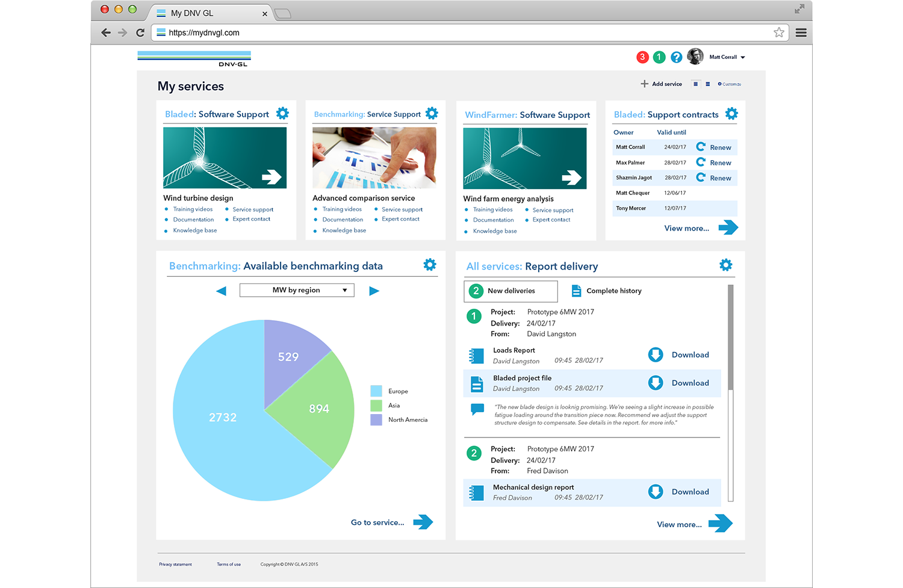
Task: Open Service support under Advanced comparison service
Action: pos(402,209)
